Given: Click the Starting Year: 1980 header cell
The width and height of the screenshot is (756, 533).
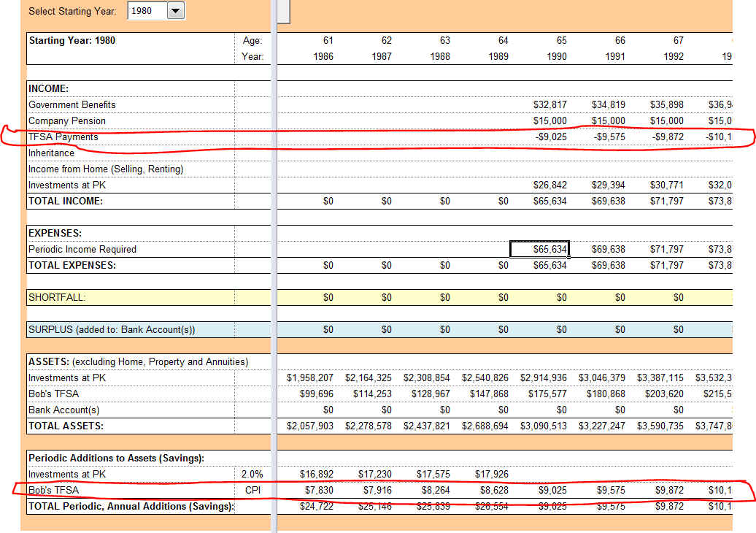Looking at the screenshot, I should point(72,40).
